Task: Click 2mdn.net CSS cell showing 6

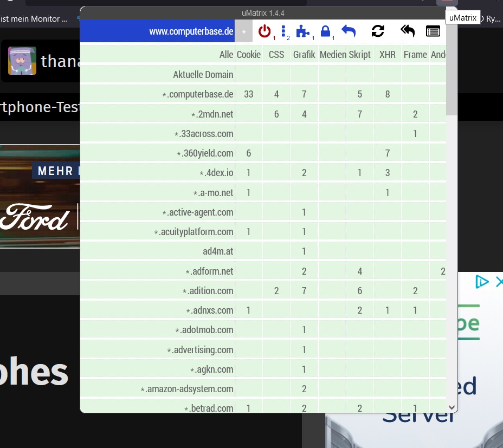Action: pos(276,114)
